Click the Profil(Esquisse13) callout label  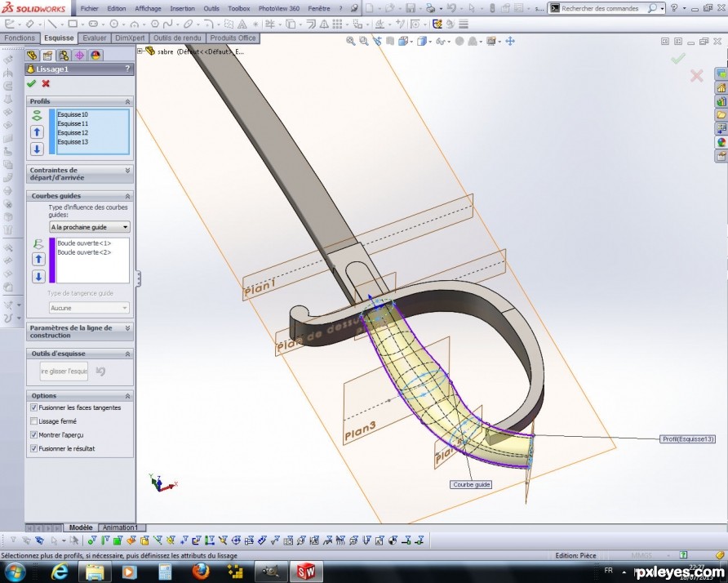pos(688,439)
